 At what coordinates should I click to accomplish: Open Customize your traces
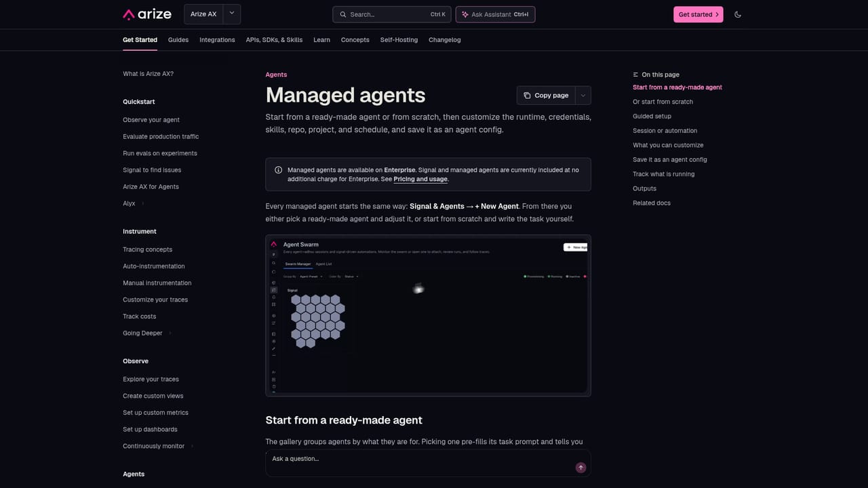pyautogui.click(x=155, y=300)
